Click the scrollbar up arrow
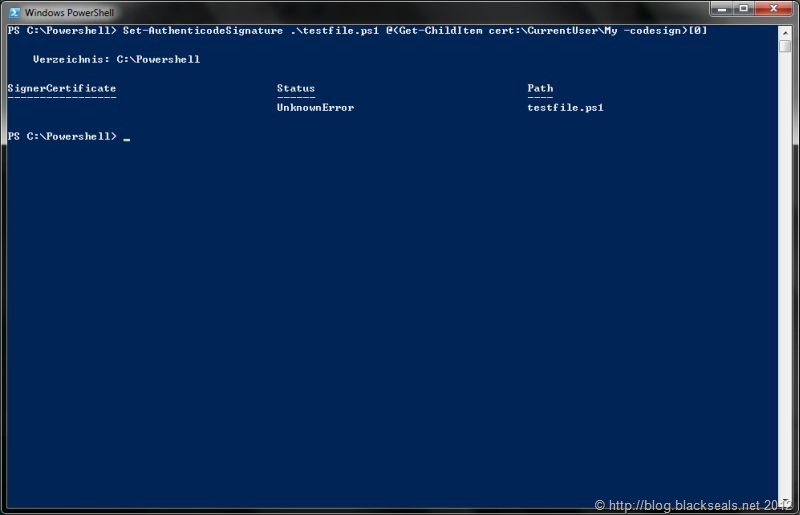Screen dimensions: 800x515 [x=787, y=30]
